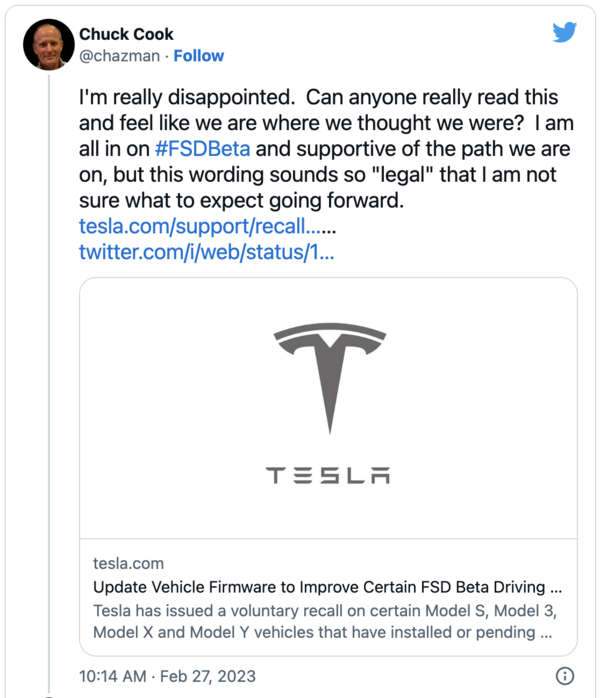Click the tesla.com domain label in card
This screenshot has width=600, height=698.
pos(128,563)
